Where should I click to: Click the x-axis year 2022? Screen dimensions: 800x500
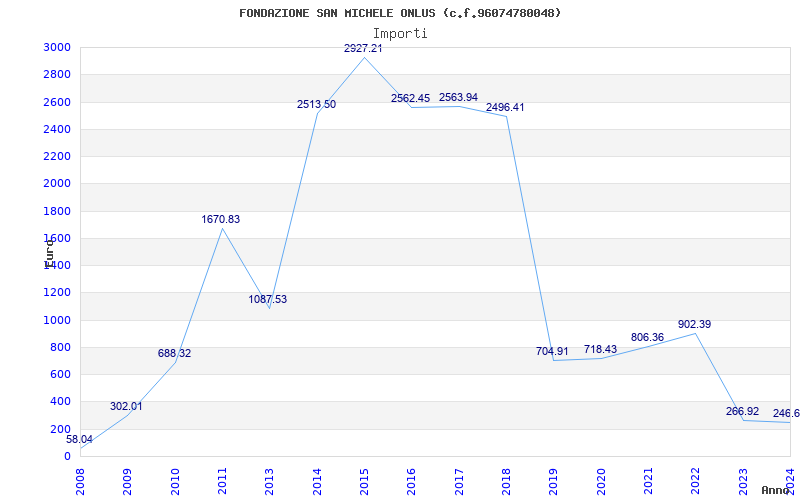coord(695,482)
